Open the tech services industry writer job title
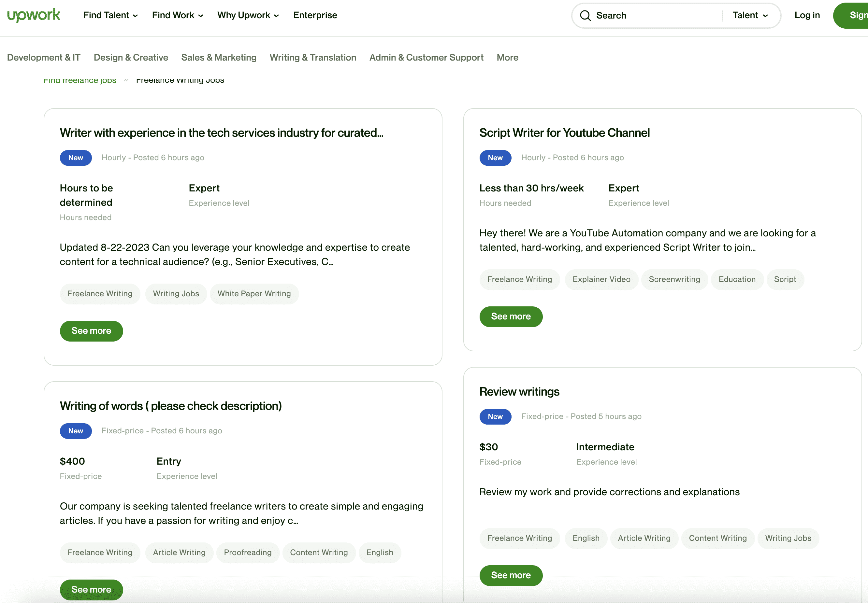Viewport: 868px width, 603px height. click(221, 133)
